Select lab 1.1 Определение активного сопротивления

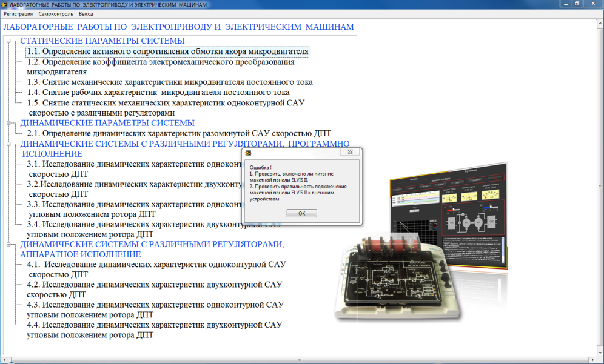[167, 51]
